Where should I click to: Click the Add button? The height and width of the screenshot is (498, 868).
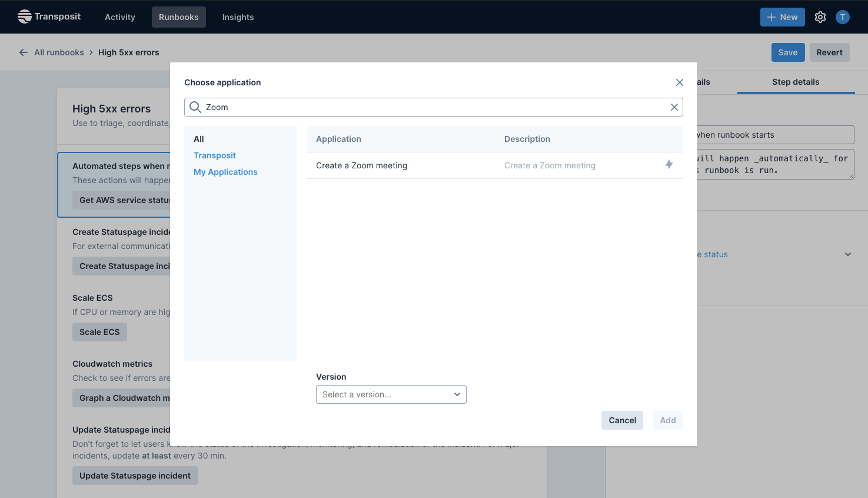pyautogui.click(x=668, y=420)
